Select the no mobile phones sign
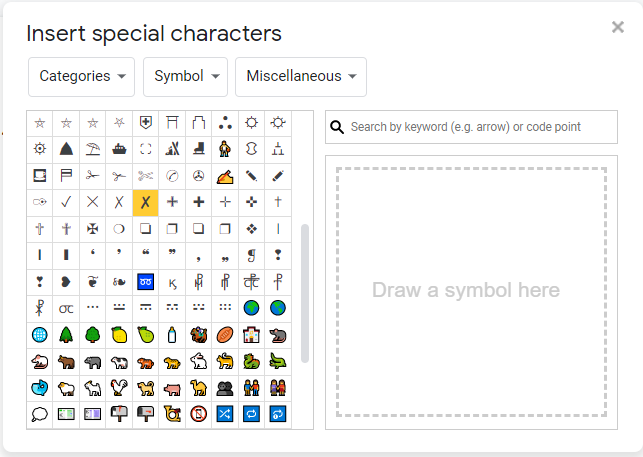The image size is (643, 457). click(199, 414)
